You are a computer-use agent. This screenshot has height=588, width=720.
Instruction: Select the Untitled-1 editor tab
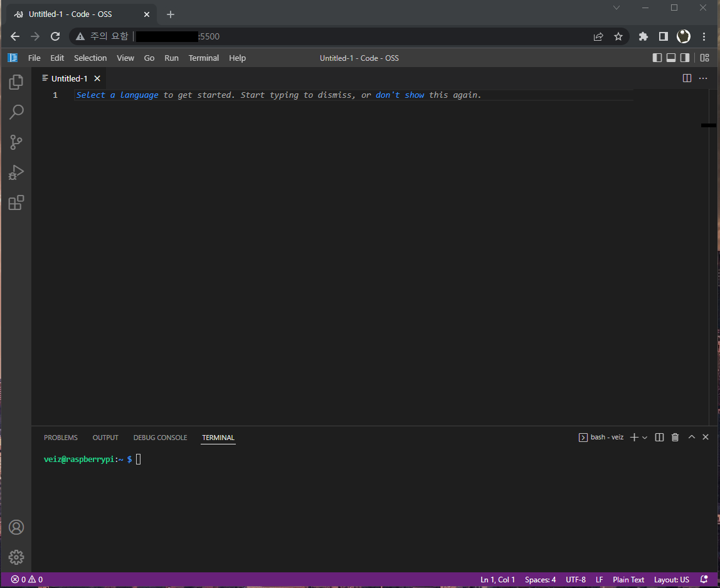[69, 78]
